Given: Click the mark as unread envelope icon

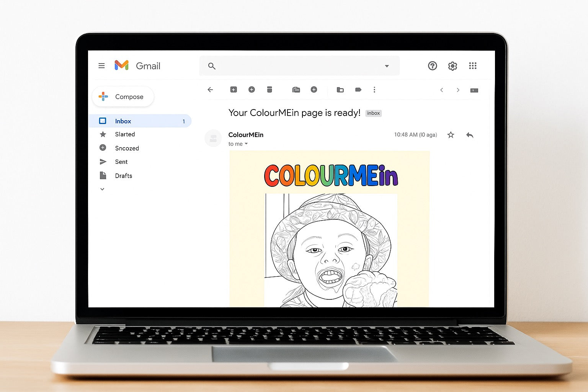Looking at the screenshot, I should click(x=296, y=90).
